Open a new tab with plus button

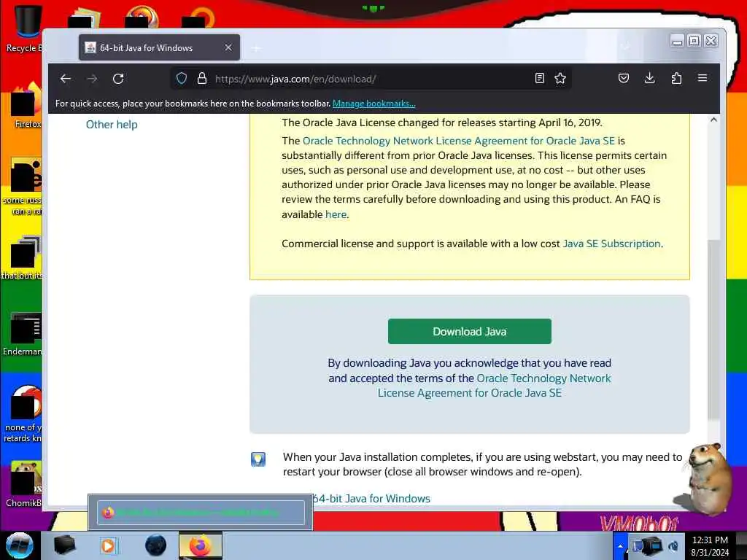(x=256, y=48)
